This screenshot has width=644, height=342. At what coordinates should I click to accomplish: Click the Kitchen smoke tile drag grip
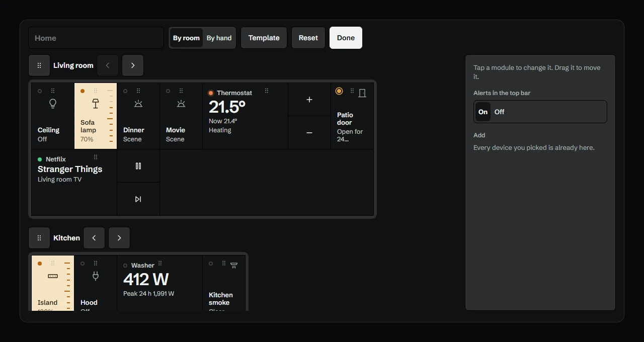[x=224, y=264]
